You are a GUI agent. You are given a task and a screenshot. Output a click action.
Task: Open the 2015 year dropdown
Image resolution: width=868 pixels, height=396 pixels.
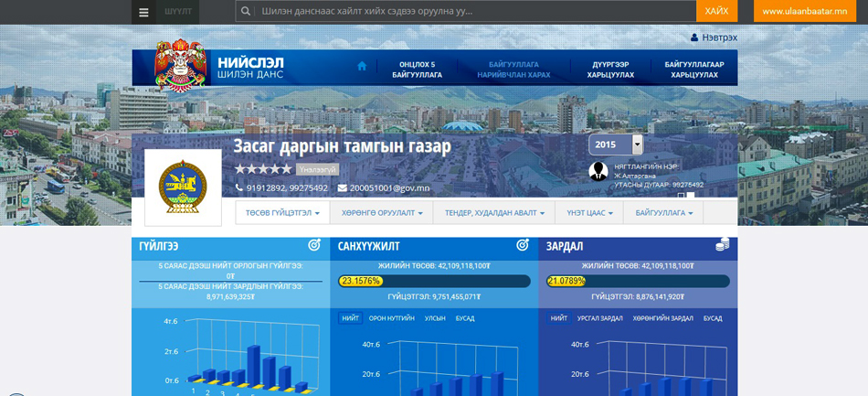coord(616,144)
